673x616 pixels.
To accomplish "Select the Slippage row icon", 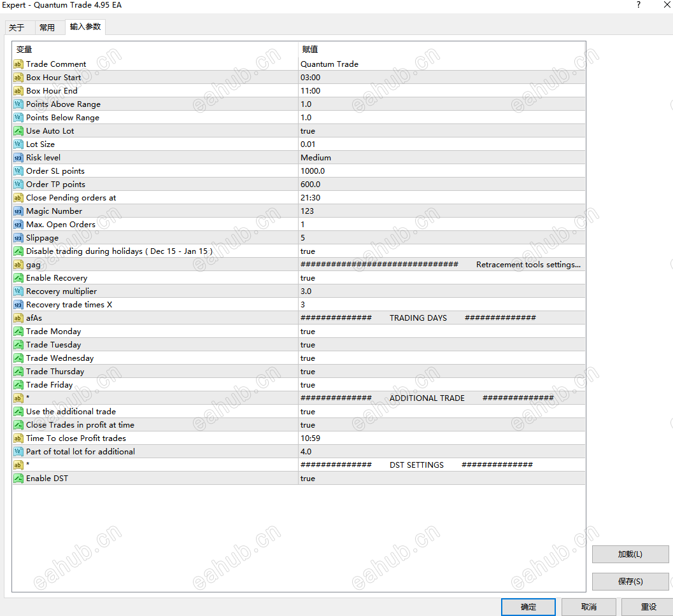I will click(x=18, y=237).
